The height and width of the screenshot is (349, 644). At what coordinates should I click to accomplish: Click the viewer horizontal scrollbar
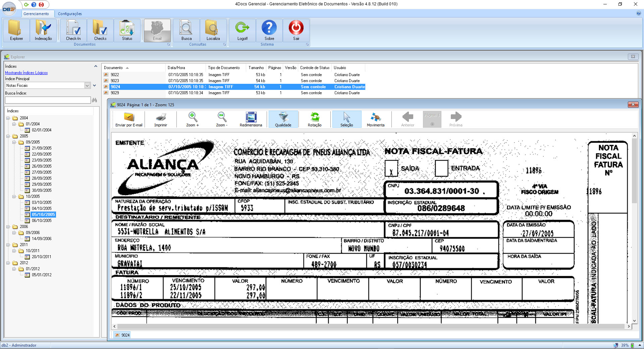371,326
